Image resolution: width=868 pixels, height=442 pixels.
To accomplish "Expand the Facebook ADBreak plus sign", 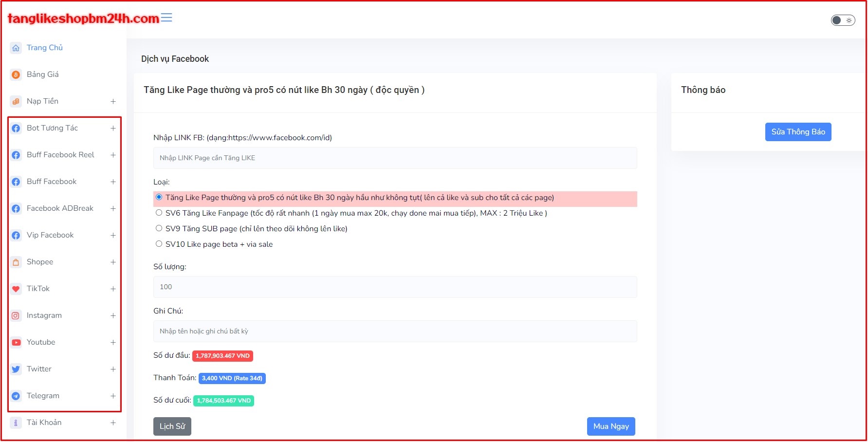I will pyautogui.click(x=113, y=208).
